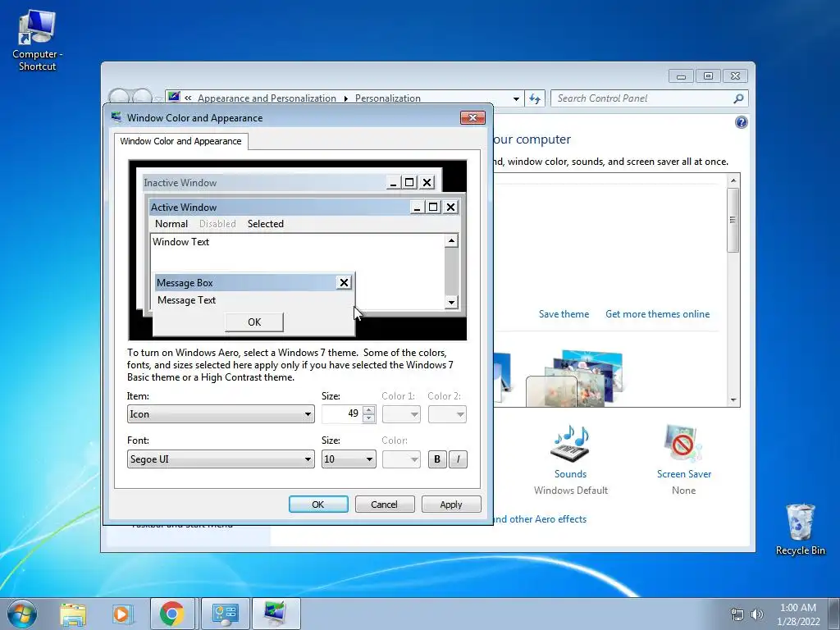
Task: Click Get more themes online link
Action: click(x=657, y=314)
